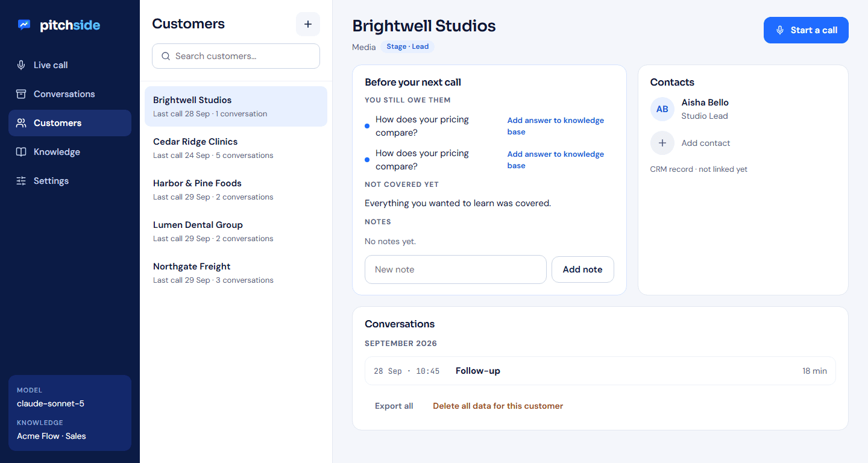Screen dimensions: 868x463
Task: Click the pitchside logo icon
Action: point(24,25)
